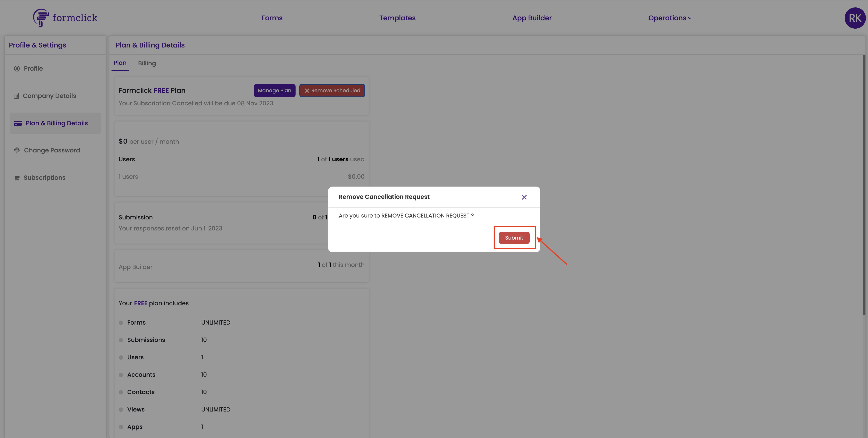Click the Change Password fingerprint icon
The width and height of the screenshot is (868, 438).
click(x=17, y=150)
